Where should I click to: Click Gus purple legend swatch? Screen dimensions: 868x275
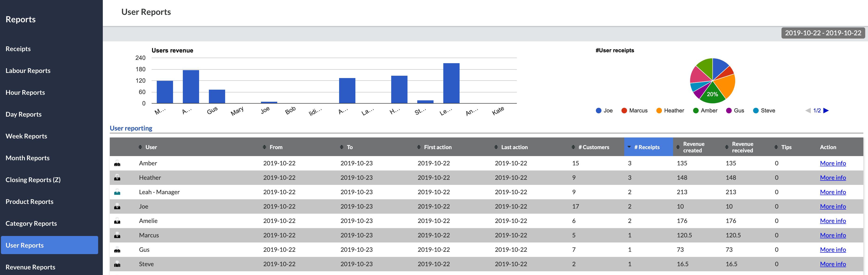729,110
